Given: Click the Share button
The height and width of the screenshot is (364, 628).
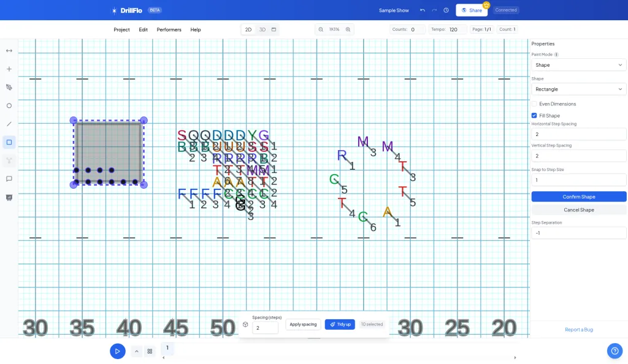Looking at the screenshot, I should pyautogui.click(x=472, y=10).
